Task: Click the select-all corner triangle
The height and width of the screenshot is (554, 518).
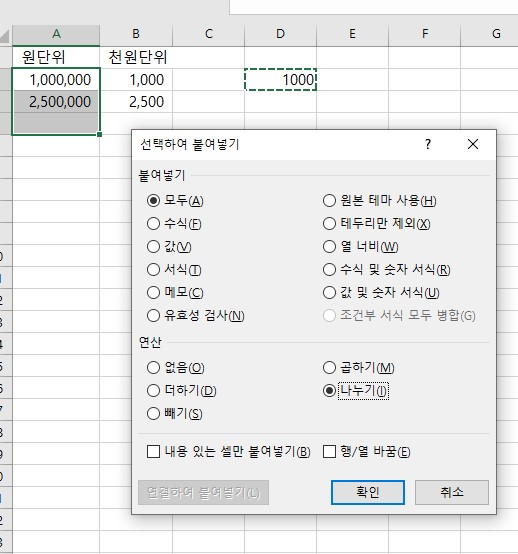Action: coord(5,36)
